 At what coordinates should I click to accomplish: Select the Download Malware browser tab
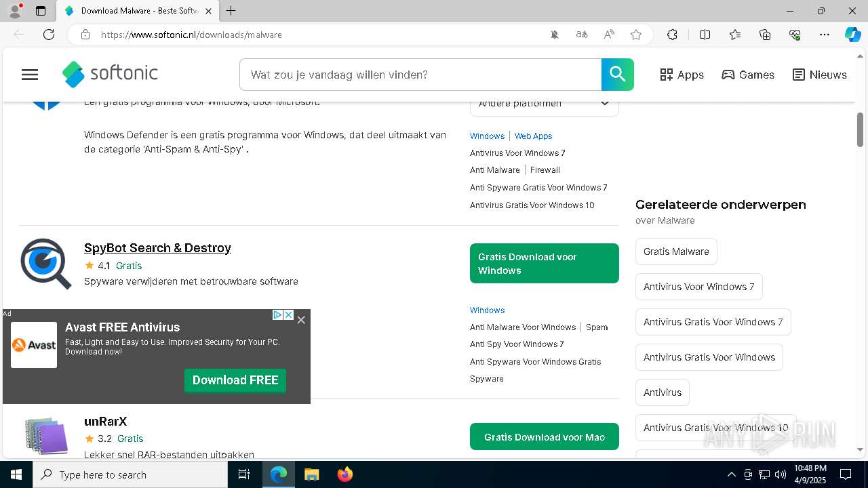coord(138,11)
